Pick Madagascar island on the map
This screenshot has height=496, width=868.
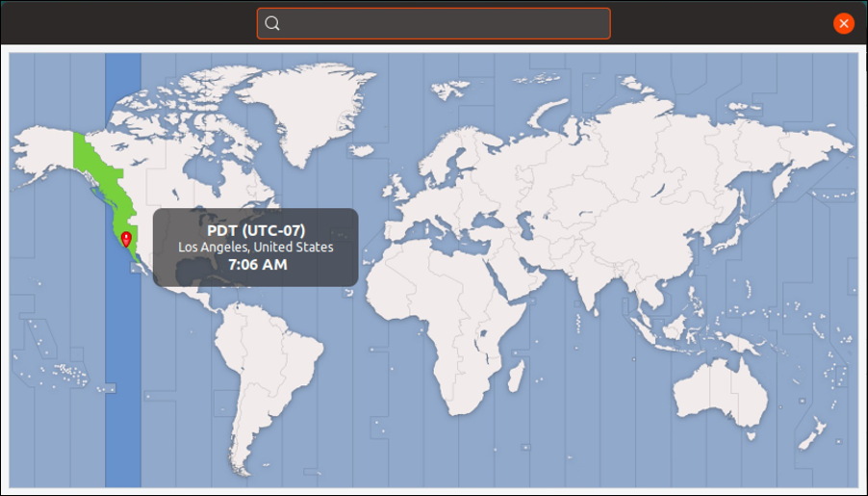[516, 377]
